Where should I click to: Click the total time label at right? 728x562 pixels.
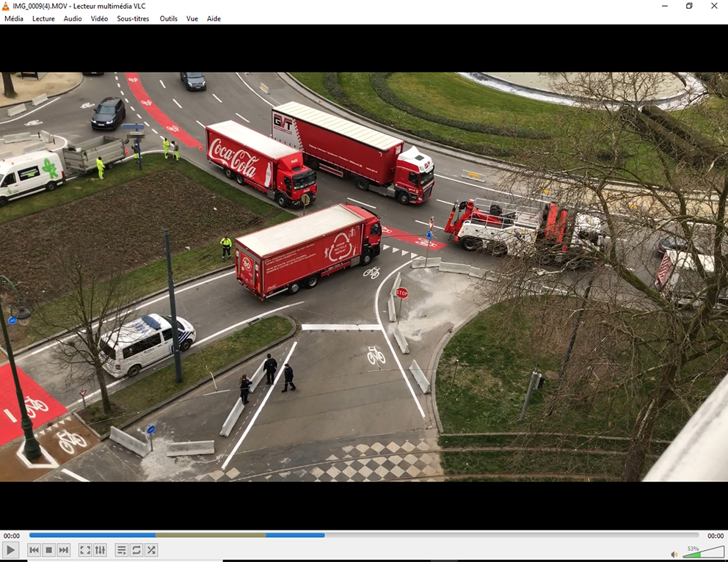point(716,536)
